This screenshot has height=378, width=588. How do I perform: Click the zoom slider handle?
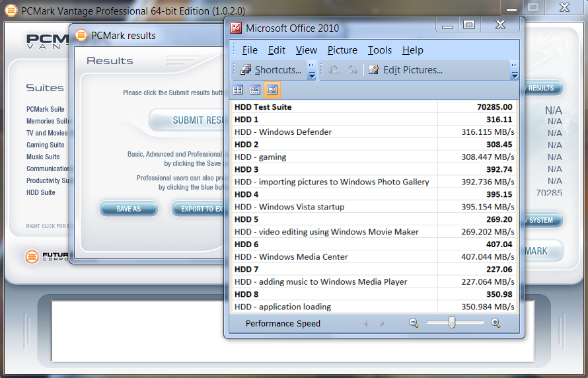pyautogui.click(x=452, y=322)
